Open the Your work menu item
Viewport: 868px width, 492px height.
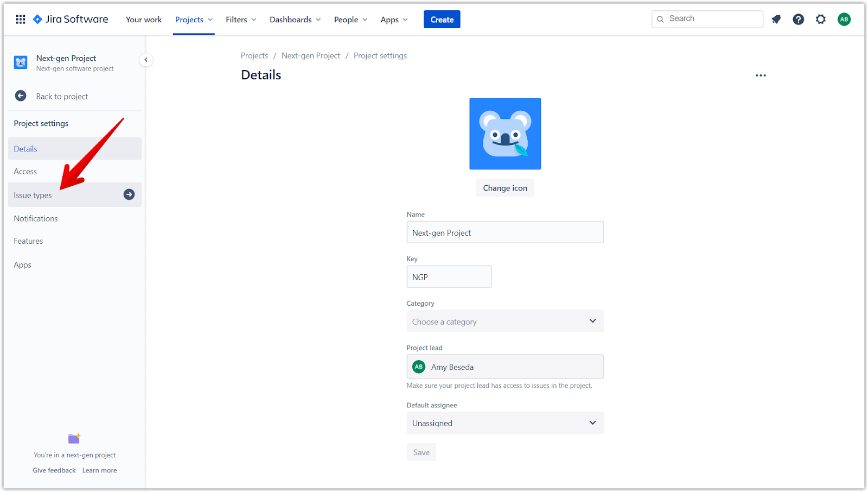tap(144, 20)
